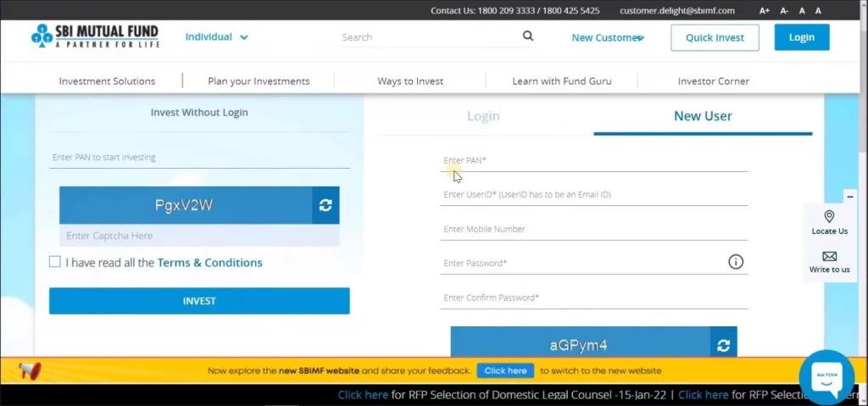Click the search magnifier icon
Screen dimensions: 868x406
[528, 36]
